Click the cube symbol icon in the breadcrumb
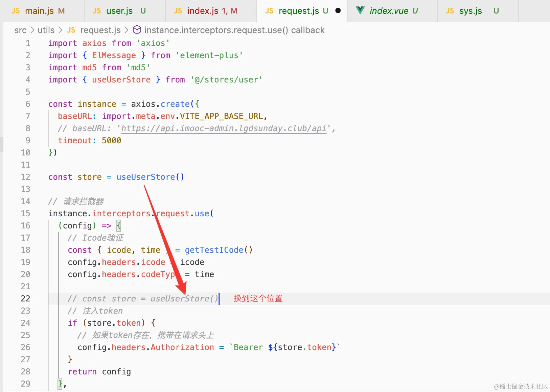Screen dimensions: 550x392 click(x=137, y=30)
